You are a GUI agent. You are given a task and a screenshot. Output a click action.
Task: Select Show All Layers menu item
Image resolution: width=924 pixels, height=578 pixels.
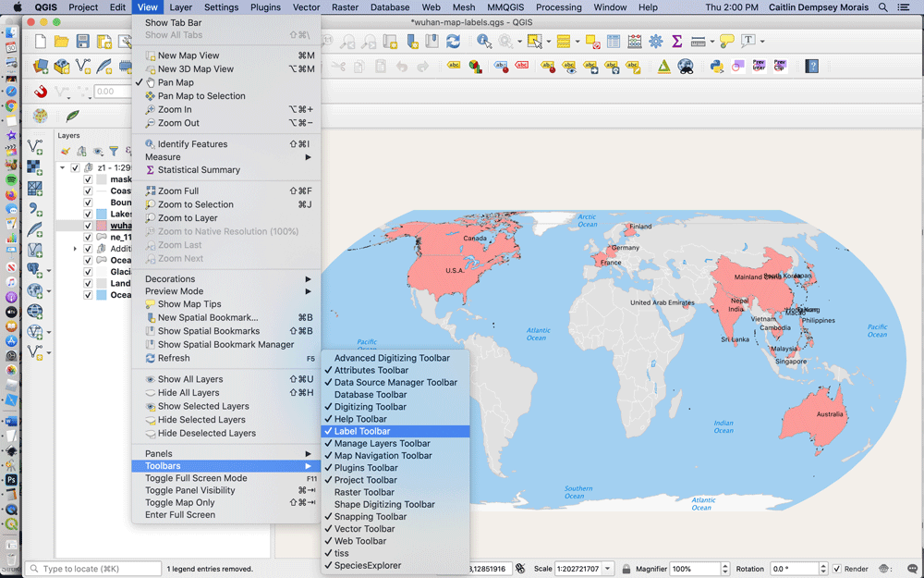click(226, 379)
